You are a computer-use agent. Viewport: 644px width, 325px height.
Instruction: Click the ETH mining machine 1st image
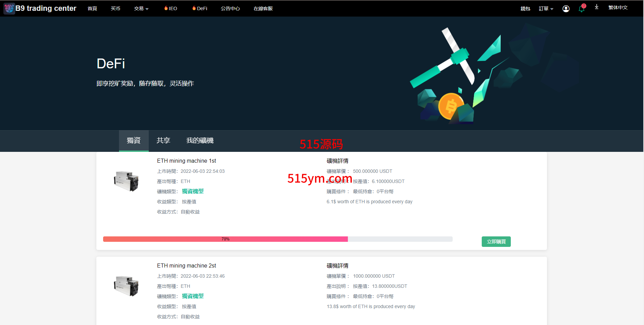[126, 181]
